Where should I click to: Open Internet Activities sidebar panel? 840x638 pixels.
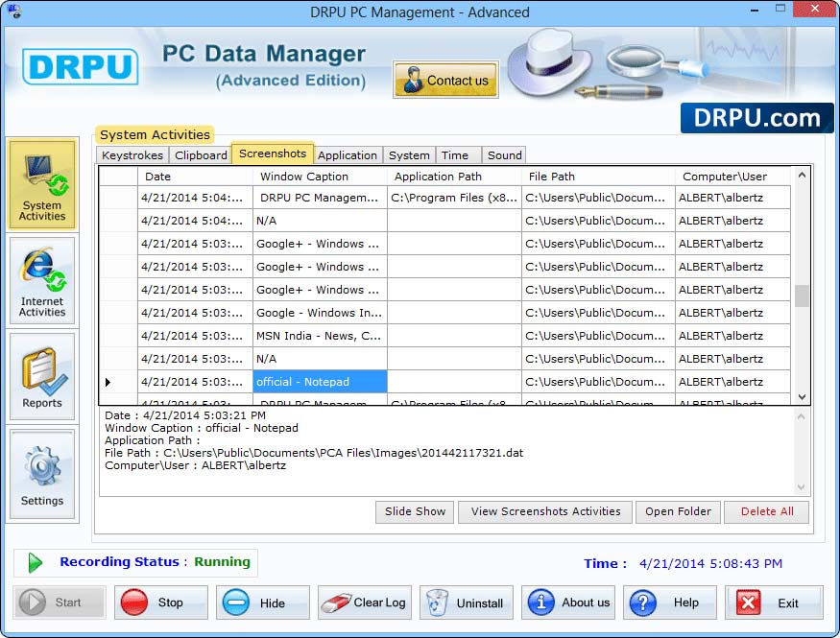(42, 281)
